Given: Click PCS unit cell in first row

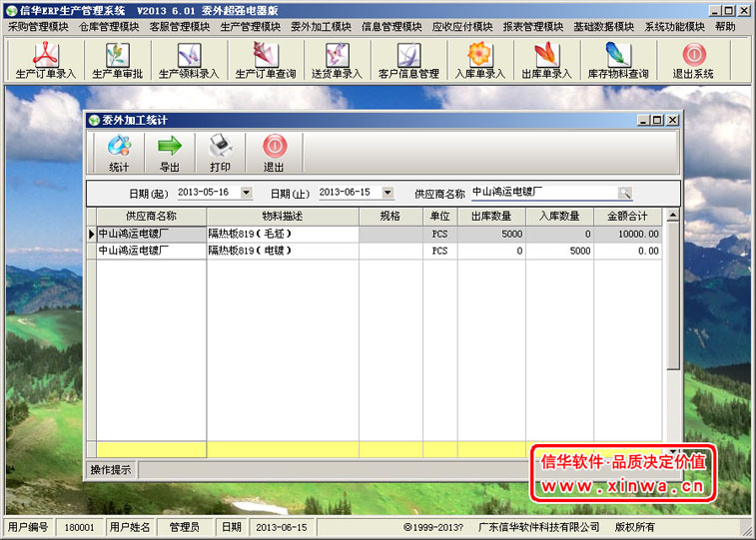Looking at the screenshot, I should [x=440, y=235].
